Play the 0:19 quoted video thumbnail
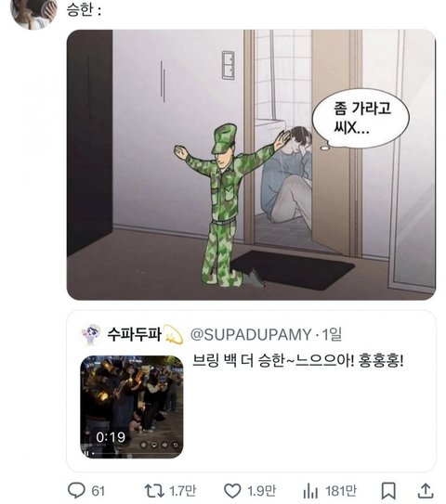The width and height of the screenshot is (446, 504). (132, 407)
